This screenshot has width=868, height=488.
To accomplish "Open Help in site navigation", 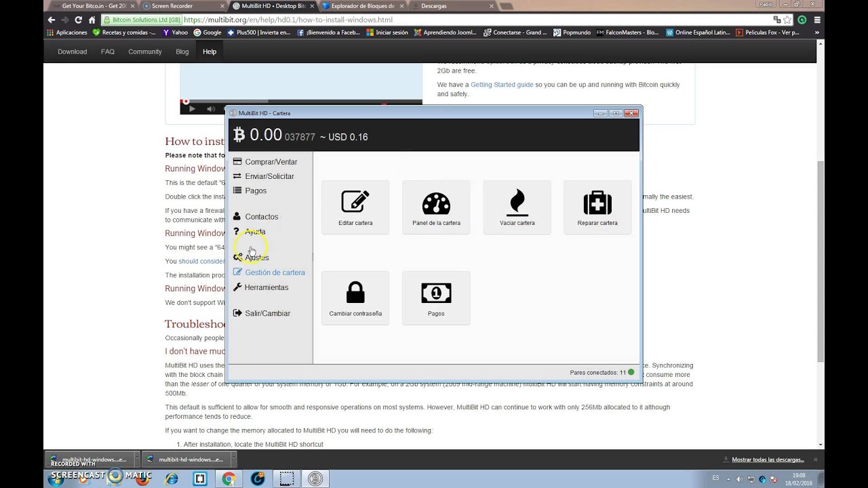I will 210,52.
